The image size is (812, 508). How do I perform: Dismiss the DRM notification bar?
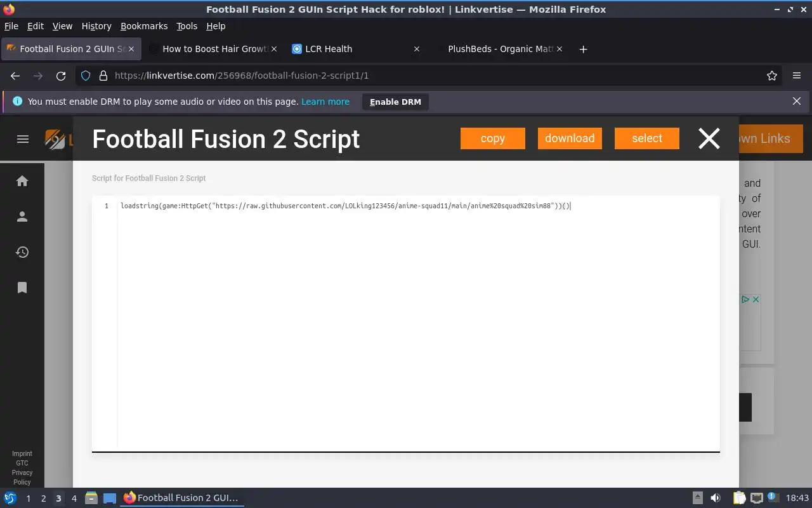[797, 101]
